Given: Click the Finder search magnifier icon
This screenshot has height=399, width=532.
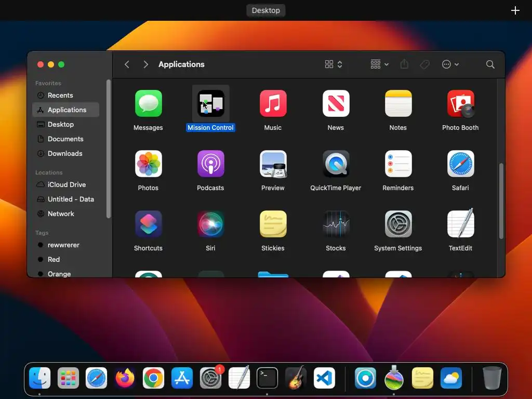Looking at the screenshot, I should (490, 64).
